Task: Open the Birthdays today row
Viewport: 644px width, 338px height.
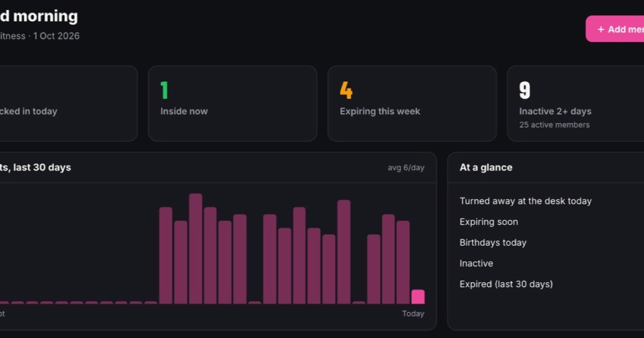Action: (552, 243)
